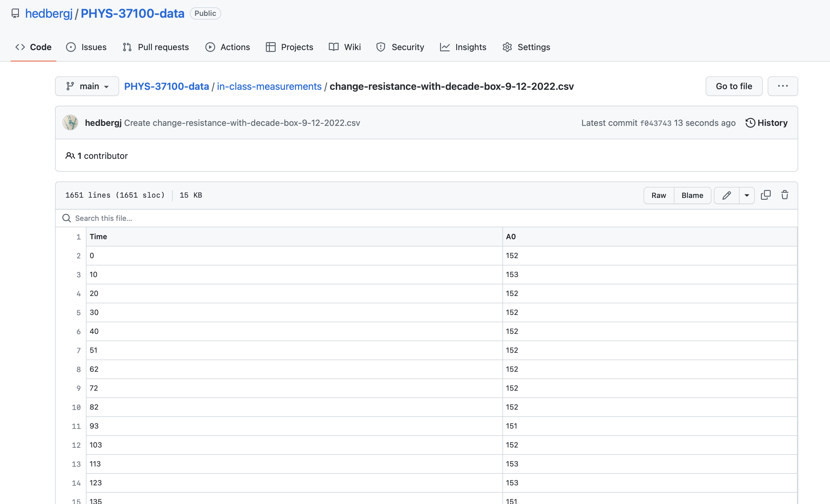Click the Time cell reading 93
The image size is (830, 504).
(294, 426)
